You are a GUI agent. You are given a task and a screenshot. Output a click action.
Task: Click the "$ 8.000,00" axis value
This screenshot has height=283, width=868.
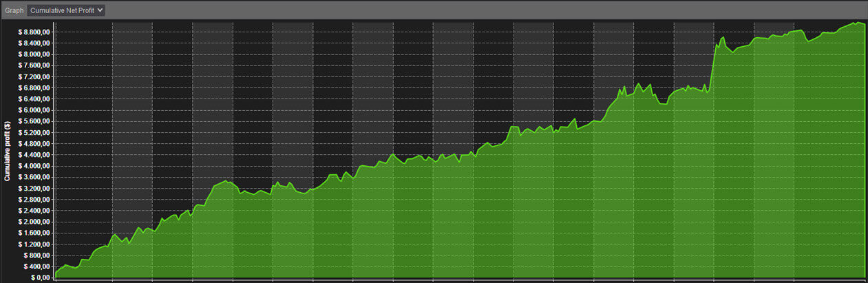pyautogui.click(x=34, y=54)
